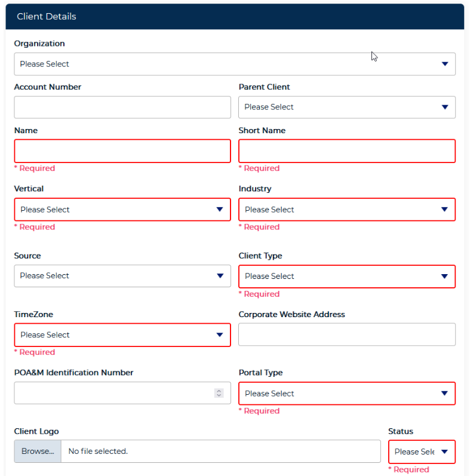This screenshot has width=470, height=476.
Task: Open the Organization dropdown
Action: click(234, 64)
